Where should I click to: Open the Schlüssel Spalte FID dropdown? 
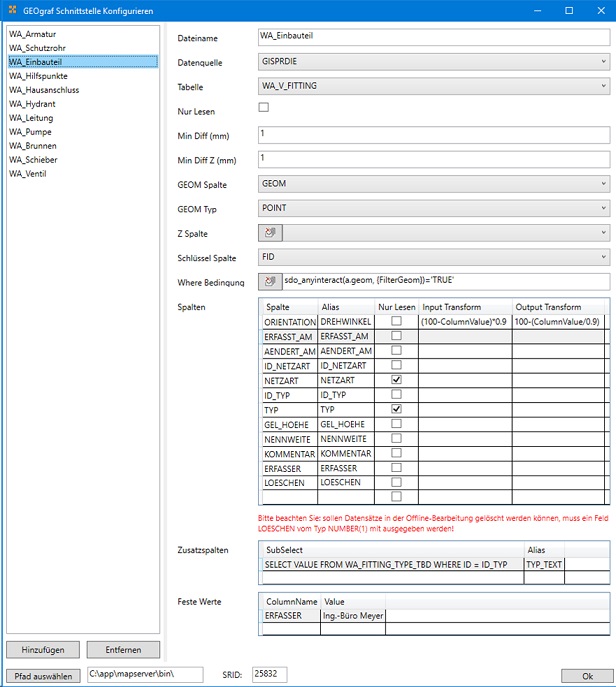(x=433, y=257)
